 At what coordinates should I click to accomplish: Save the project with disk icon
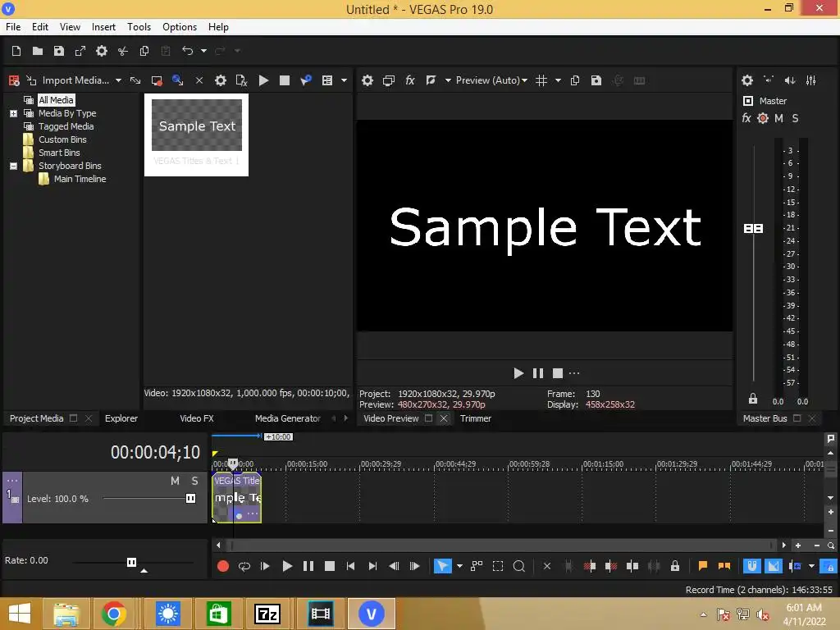click(59, 51)
